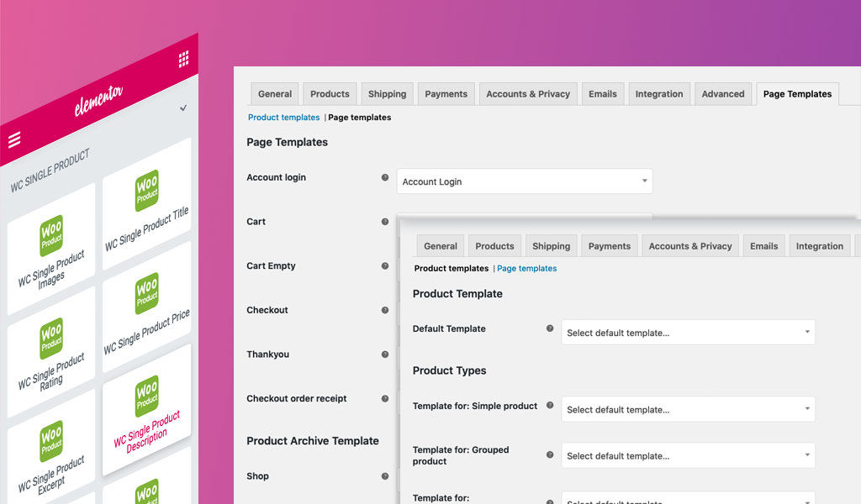Open the Elementor hamburger menu
The image size is (861, 504).
point(14,140)
